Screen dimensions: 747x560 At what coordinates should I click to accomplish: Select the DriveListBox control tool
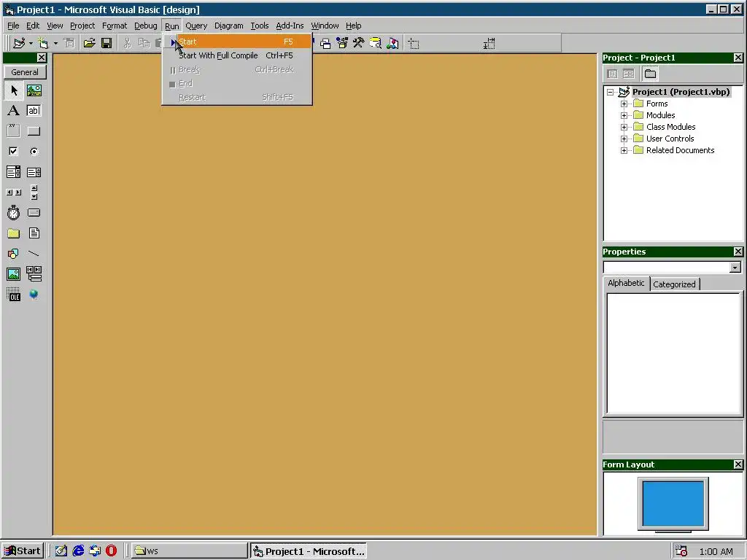tap(34, 213)
